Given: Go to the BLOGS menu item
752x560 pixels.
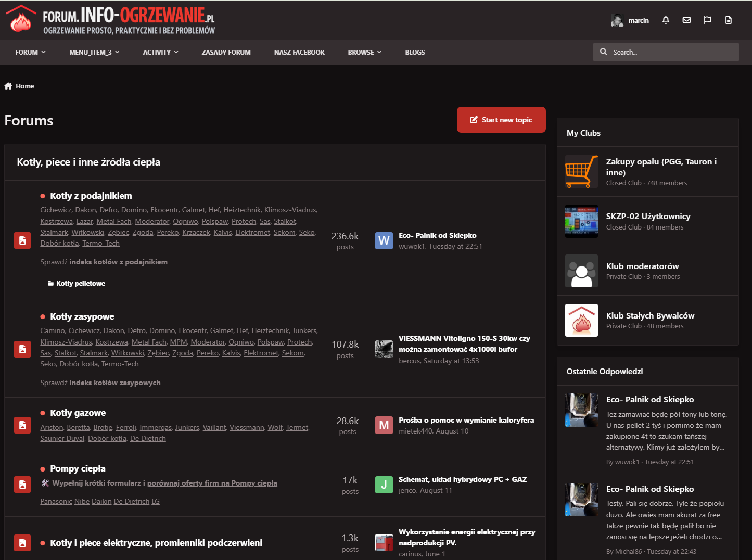Looking at the screenshot, I should coord(415,52).
